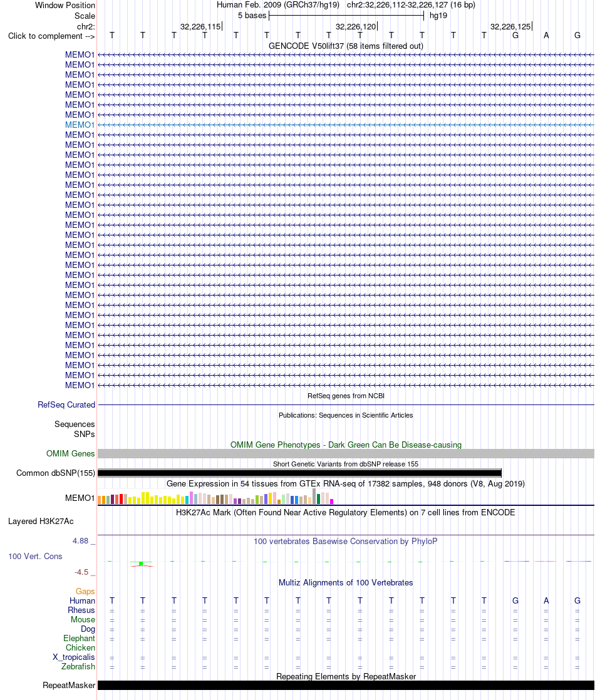Viewport: 595px width, 700px height.
Task: Select the Zebrafish species row label
Action: coord(78,667)
